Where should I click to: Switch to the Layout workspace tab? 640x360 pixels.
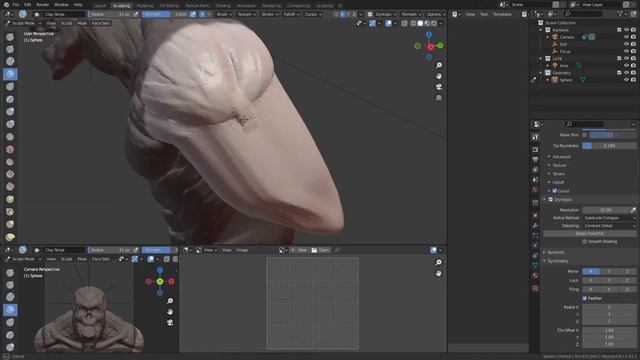click(x=100, y=6)
